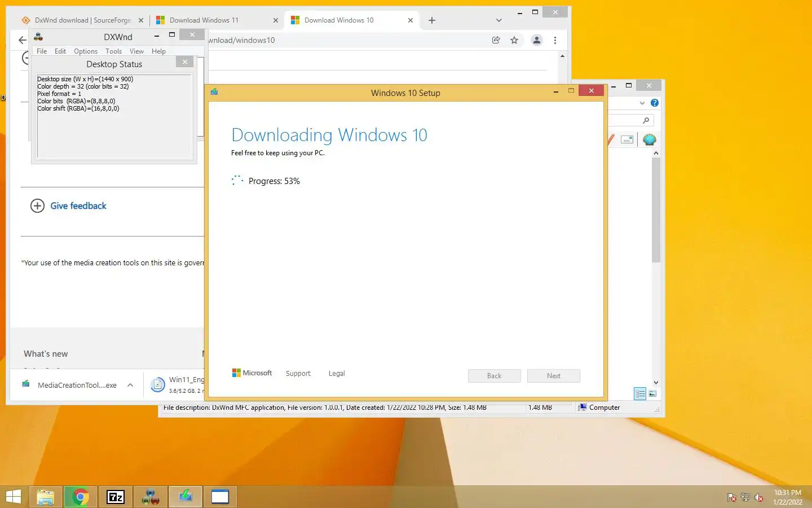Open a new Chrome tab
Viewport: 812px width, 508px height.
coord(432,20)
